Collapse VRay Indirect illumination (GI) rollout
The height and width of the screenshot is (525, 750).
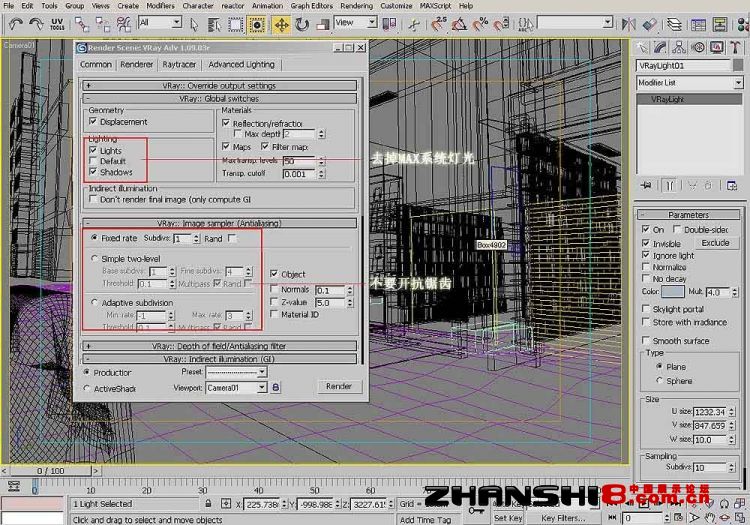pos(220,359)
